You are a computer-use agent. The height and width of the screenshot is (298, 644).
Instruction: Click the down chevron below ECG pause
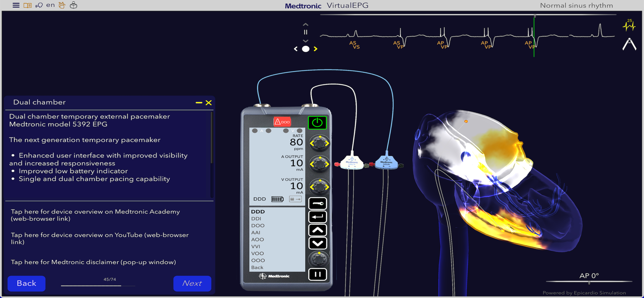pos(306,41)
